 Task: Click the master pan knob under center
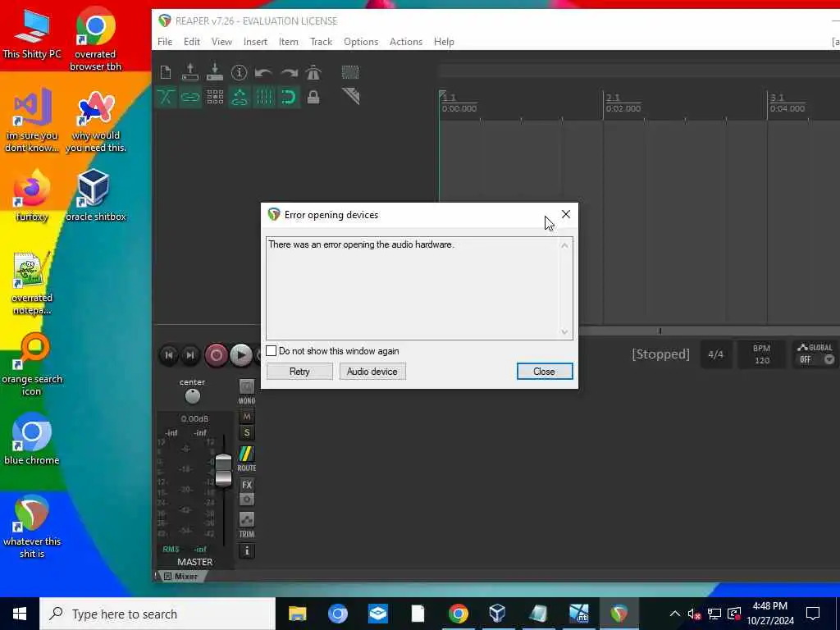point(192,396)
